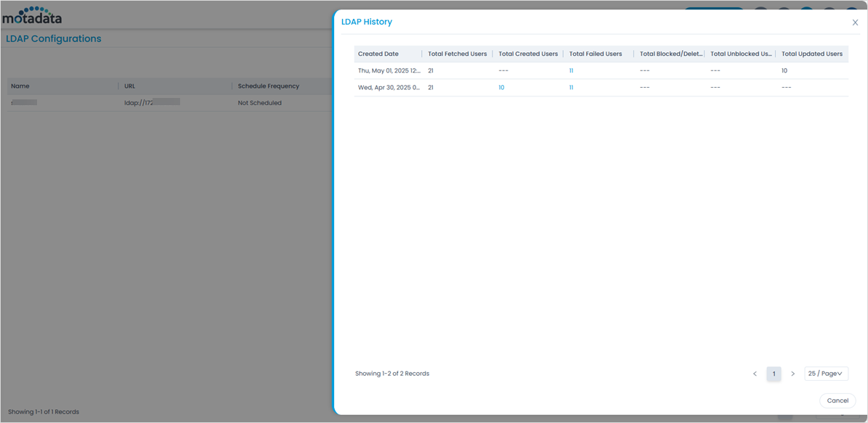868x423 pixels.
Task: Click the Name column header in LDAP Configurations
Action: pos(20,86)
